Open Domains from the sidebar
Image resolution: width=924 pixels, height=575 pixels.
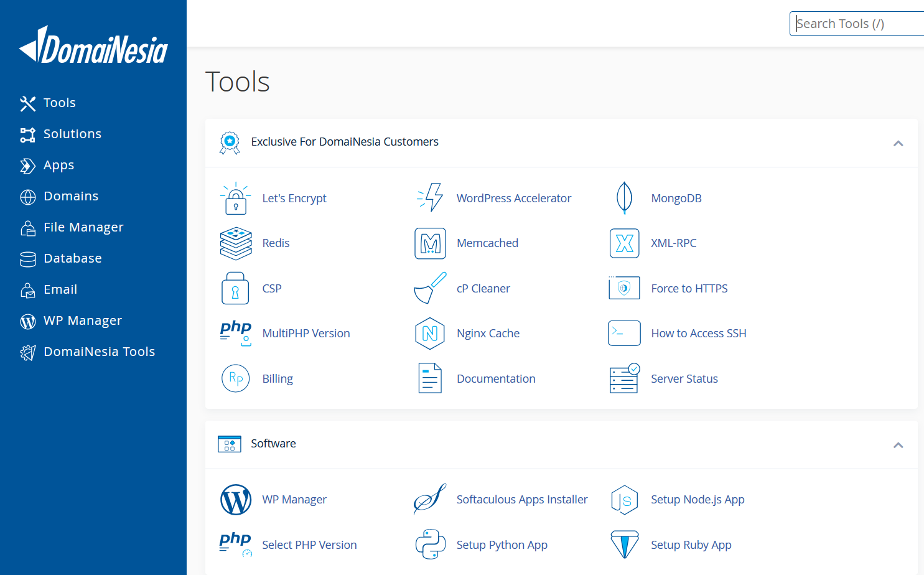70,196
